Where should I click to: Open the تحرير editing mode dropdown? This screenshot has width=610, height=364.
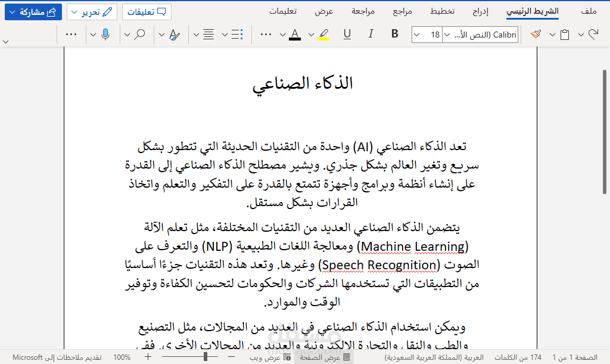coord(92,12)
